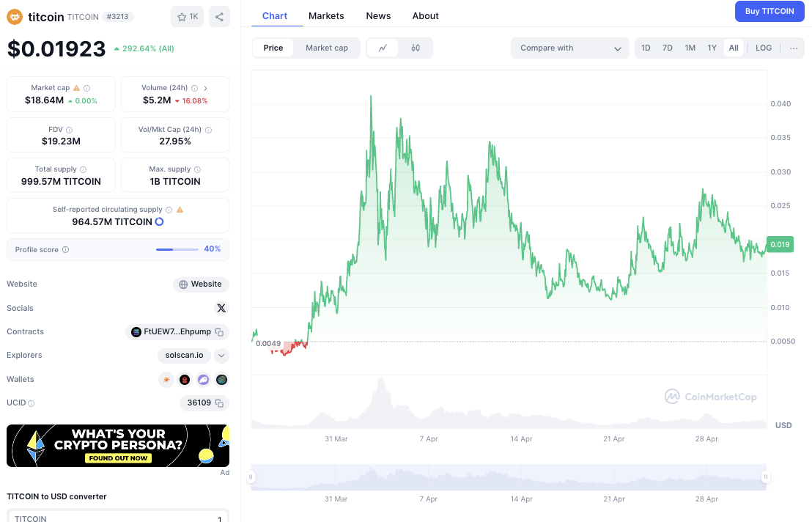812x522 pixels.
Task: Grab right handle of range selector
Action: 765,477
